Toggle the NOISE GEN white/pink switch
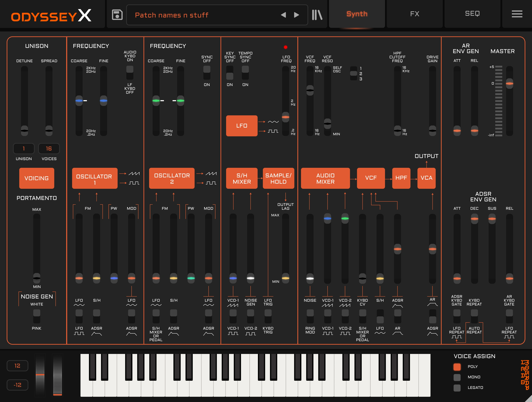The width and height of the screenshot is (532, 402). click(37, 316)
